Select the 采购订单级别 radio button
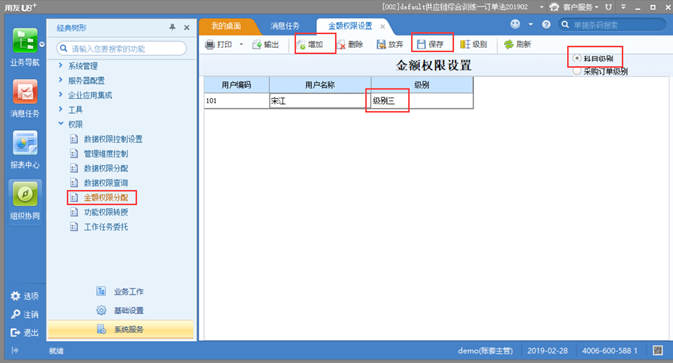Viewport: 673px width, 363px height. tap(577, 71)
